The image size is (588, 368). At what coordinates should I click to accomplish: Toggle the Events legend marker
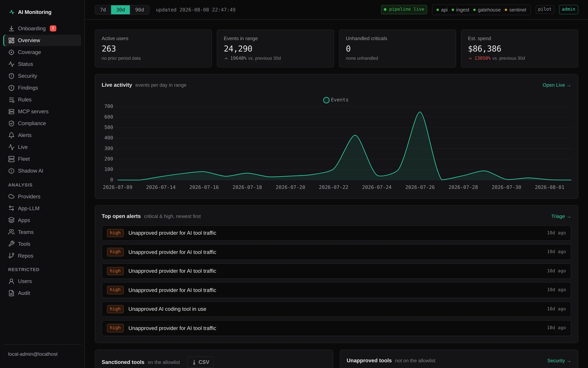[326, 100]
